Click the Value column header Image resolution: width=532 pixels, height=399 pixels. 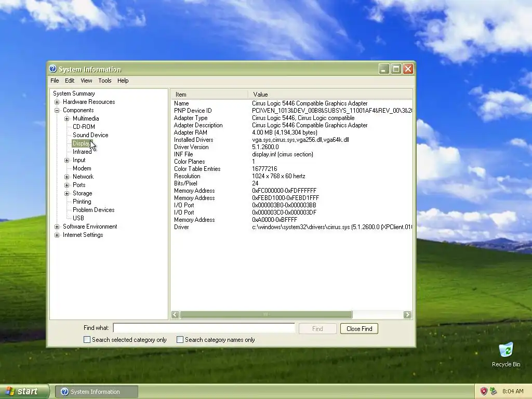point(330,95)
